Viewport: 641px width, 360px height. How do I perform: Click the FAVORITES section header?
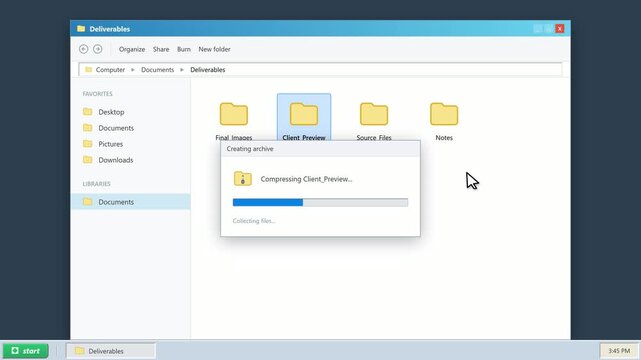[97, 94]
